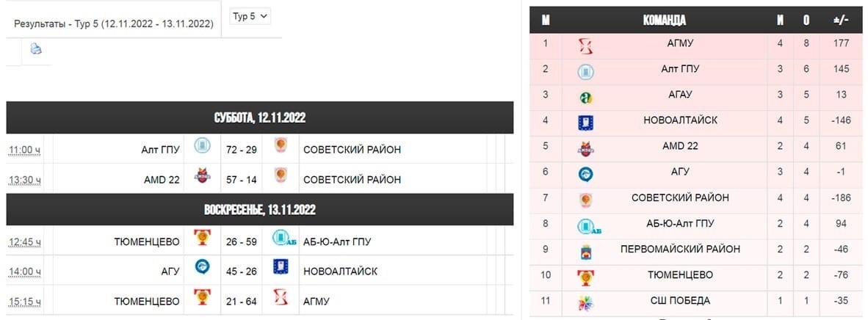Click СШ ПОБЕДА logo in standings

(586, 303)
